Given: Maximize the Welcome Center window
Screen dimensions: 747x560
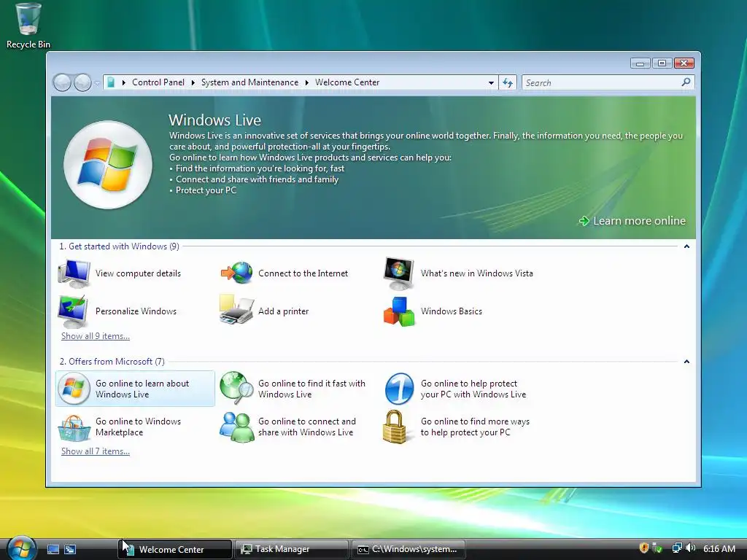Looking at the screenshot, I should (662, 63).
